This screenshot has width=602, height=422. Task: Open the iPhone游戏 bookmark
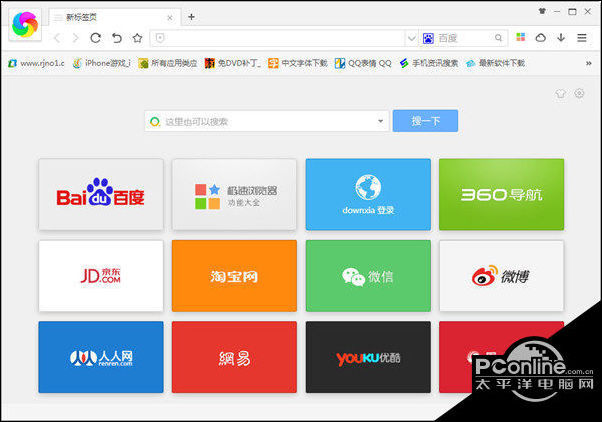click(x=102, y=63)
